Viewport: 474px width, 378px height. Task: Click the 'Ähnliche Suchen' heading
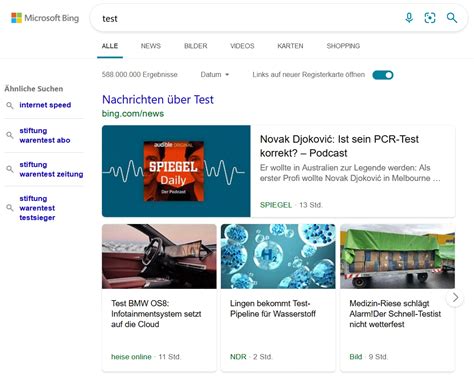34,89
